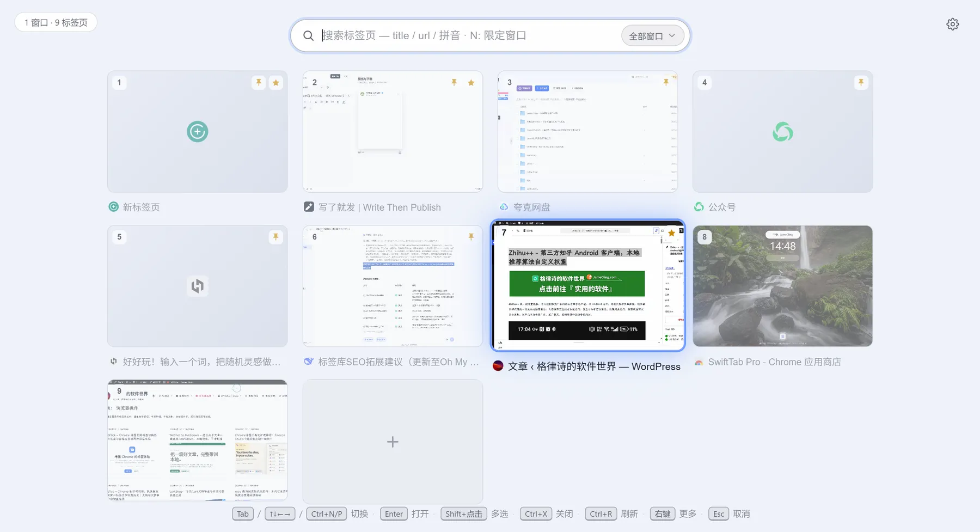This screenshot has height=532, width=980.
Task: Click the 夸克网盘 cloud favicon
Action: 504,207
